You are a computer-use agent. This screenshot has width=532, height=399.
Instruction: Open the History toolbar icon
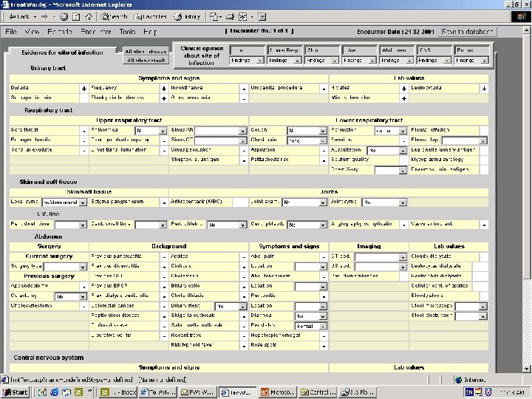pyautogui.click(x=187, y=16)
